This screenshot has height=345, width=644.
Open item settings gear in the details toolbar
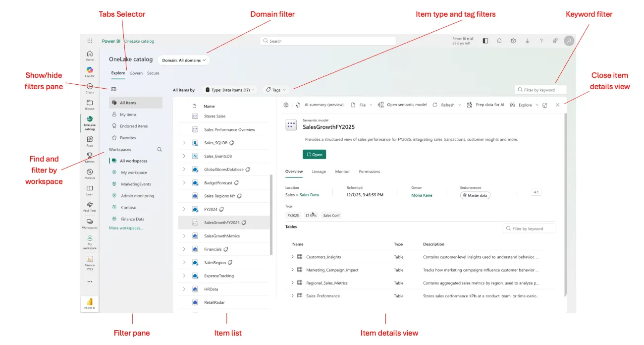(x=286, y=105)
